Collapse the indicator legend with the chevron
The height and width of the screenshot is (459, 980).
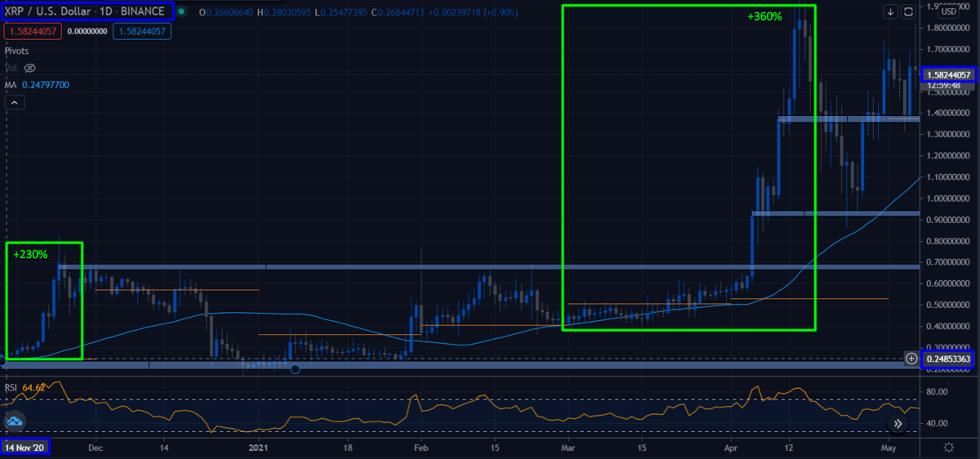[14, 103]
